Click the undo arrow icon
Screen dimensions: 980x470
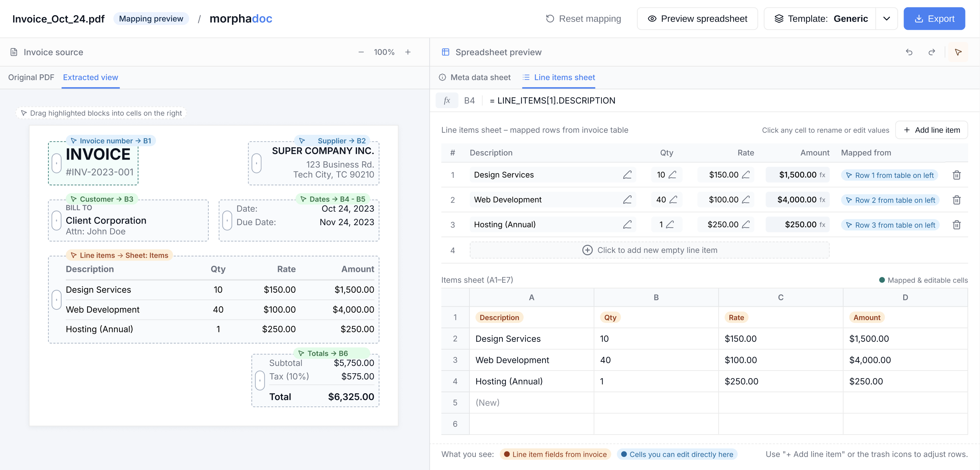(x=909, y=52)
